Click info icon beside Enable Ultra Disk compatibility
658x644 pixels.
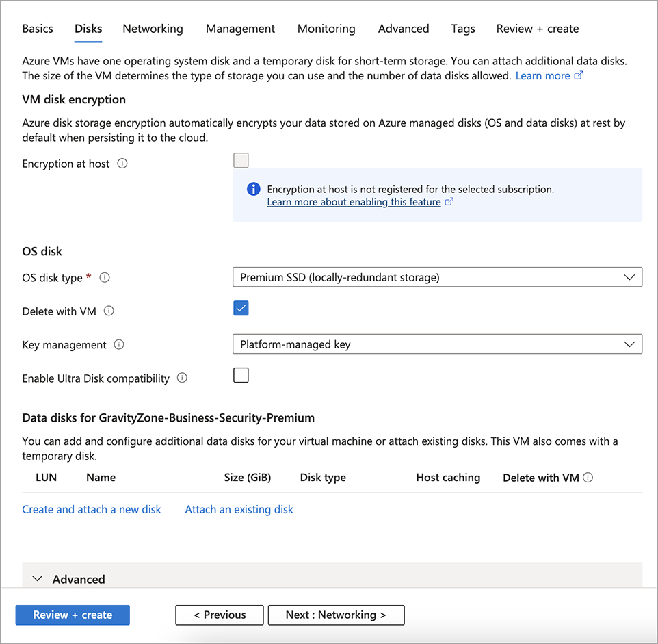pyautogui.click(x=182, y=378)
